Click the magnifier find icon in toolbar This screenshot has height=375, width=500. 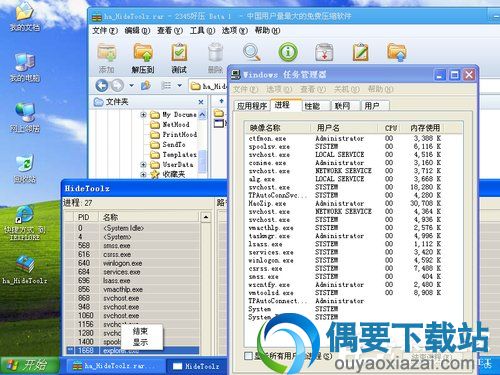252,52
